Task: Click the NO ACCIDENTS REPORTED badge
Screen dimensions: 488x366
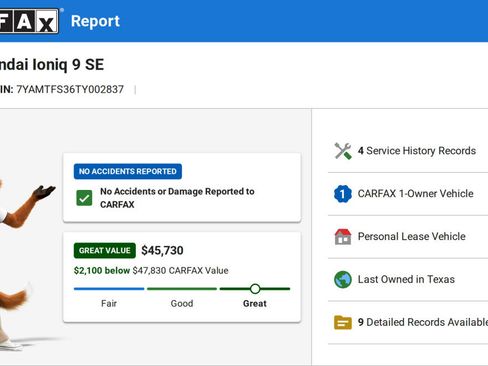Action: point(128,171)
